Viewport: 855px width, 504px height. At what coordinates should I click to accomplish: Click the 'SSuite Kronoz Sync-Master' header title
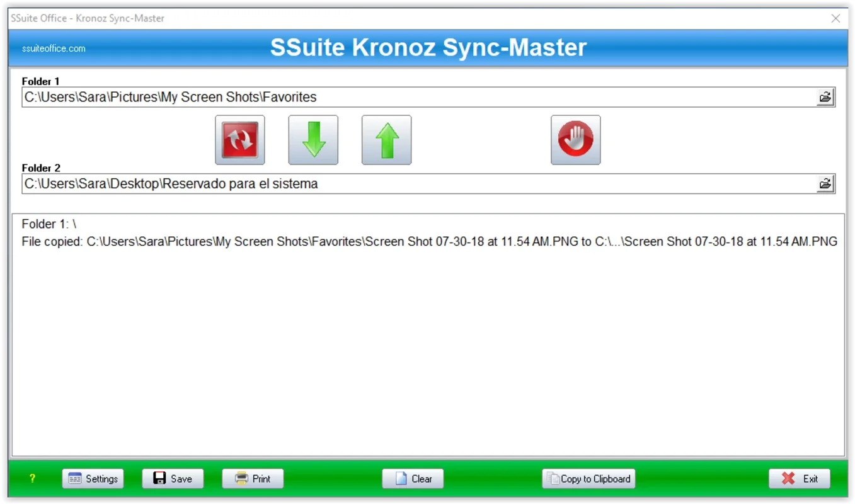(x=428, y=48)
